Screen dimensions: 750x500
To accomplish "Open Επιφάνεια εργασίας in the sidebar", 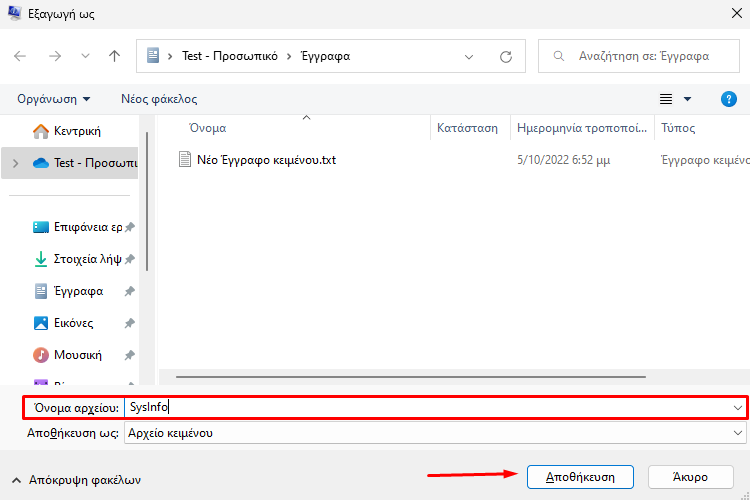I will 78,227.
